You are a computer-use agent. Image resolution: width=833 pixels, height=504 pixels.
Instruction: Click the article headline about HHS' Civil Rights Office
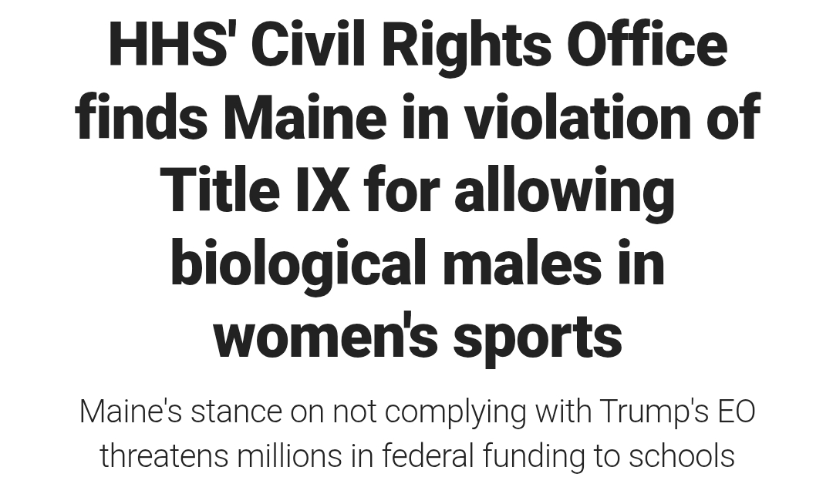(x=417, y=190)
